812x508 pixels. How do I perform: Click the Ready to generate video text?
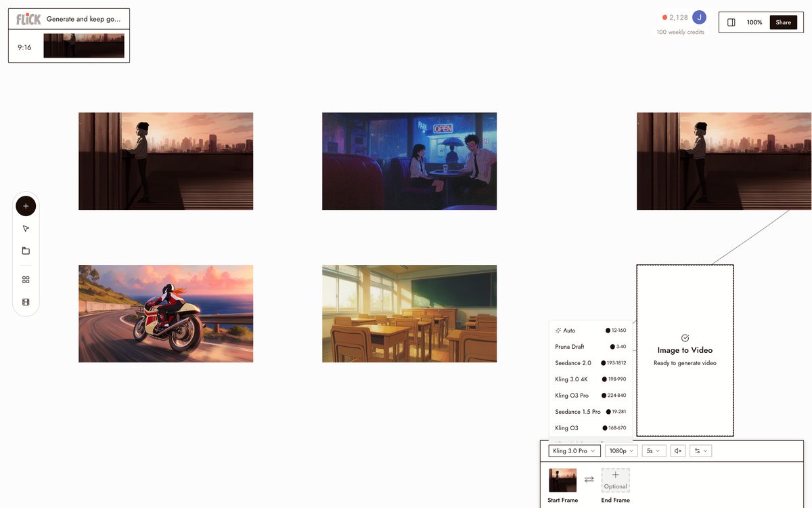pos(685,363)
